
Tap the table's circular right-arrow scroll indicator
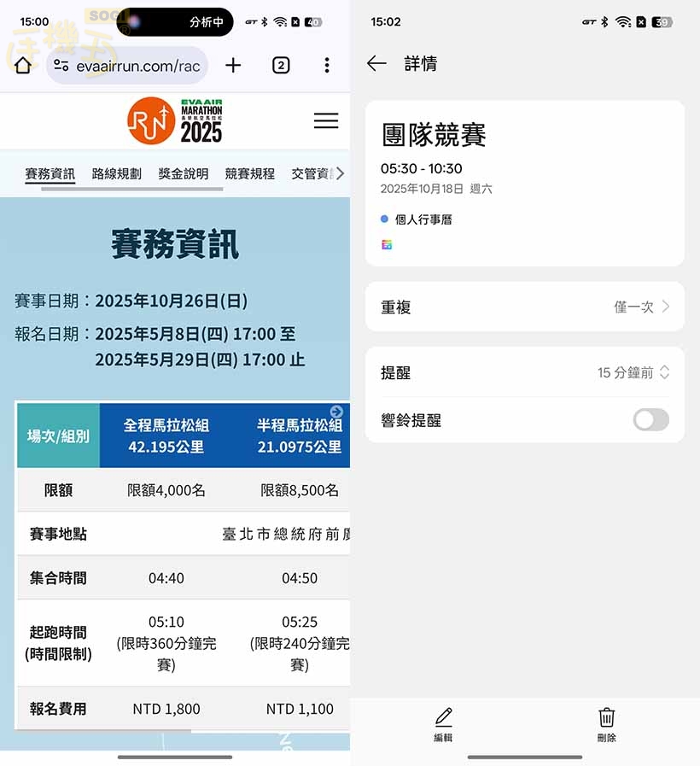pyautogui.click(x=336, y=412)
